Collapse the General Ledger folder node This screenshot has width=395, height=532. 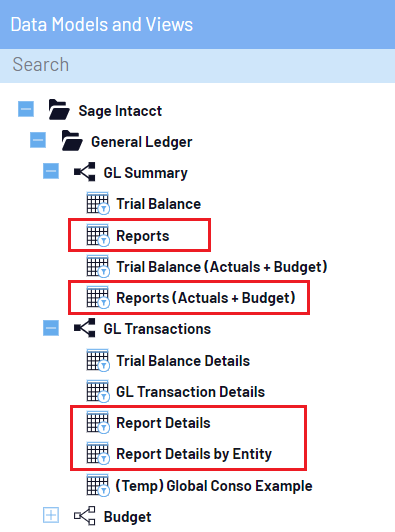pyautogui.click(x=38, y=140)
